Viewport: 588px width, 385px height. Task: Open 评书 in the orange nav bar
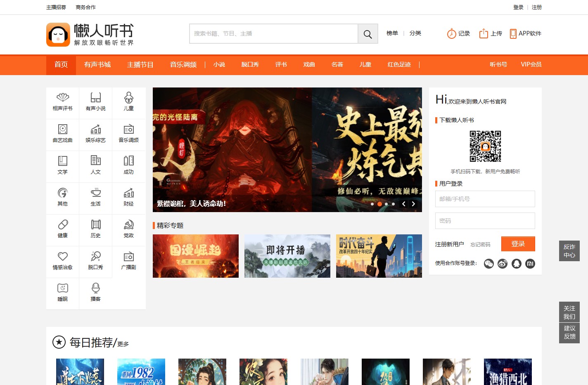click(281, 65)
